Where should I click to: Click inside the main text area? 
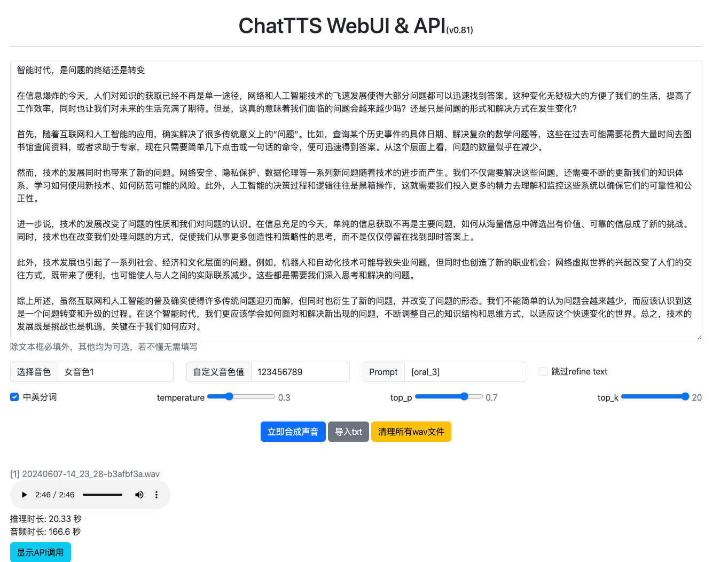pyautogui.click(x=356, y=200)
